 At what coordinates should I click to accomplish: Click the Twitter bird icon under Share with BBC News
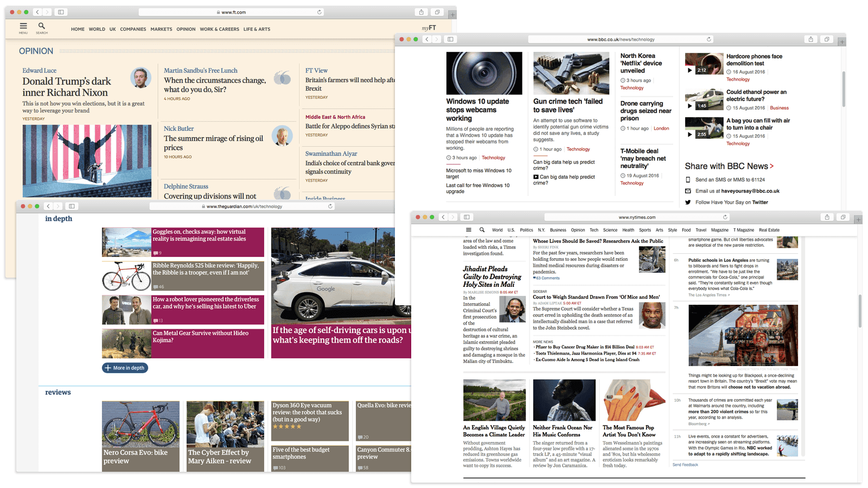pos(687,202)
